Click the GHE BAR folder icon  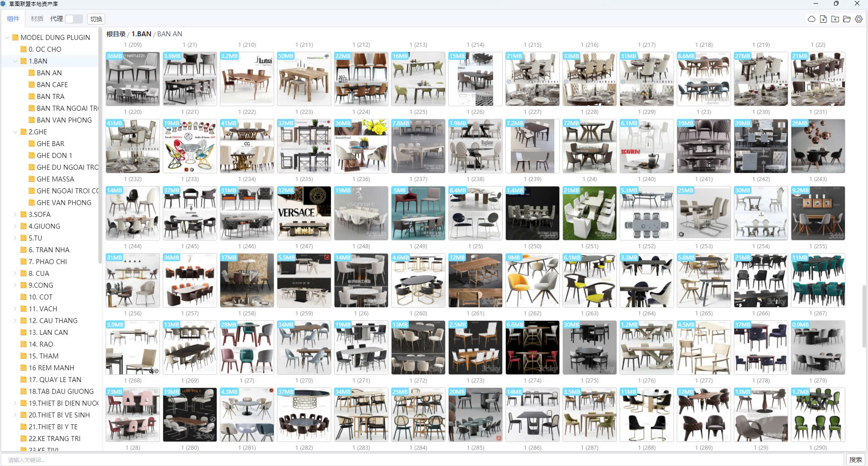coord(32,144)
